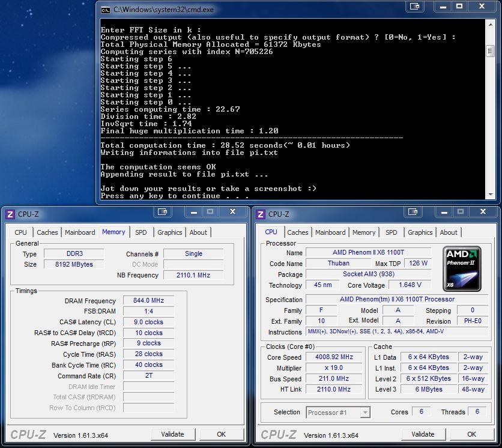Click OK in right CPU-Z window
The width and height of the screenshot is (502, 448).
471,434
